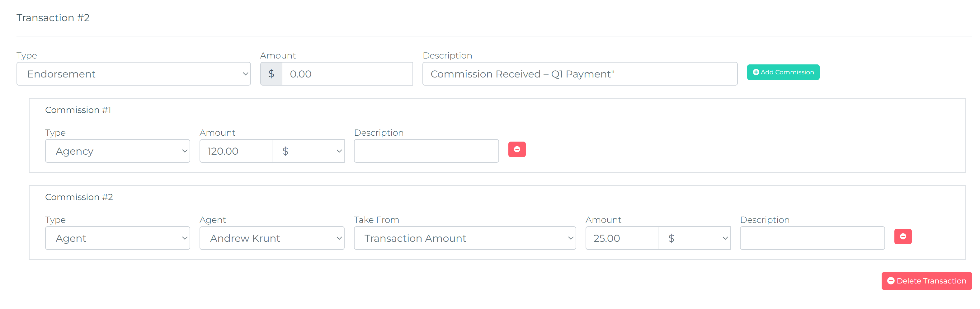Click the dollar sign prefix beside the transaction Amount
The image size is (980, 309).
271,74
